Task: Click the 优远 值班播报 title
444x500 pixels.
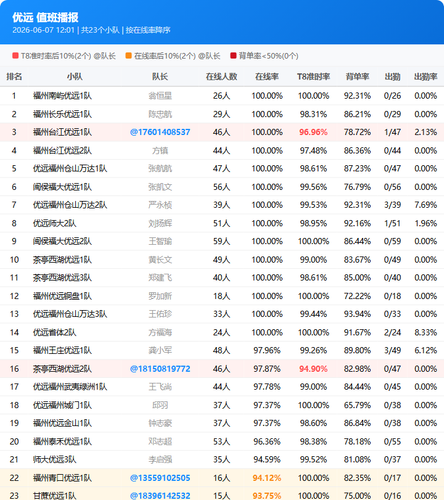Action: [45, 17]
